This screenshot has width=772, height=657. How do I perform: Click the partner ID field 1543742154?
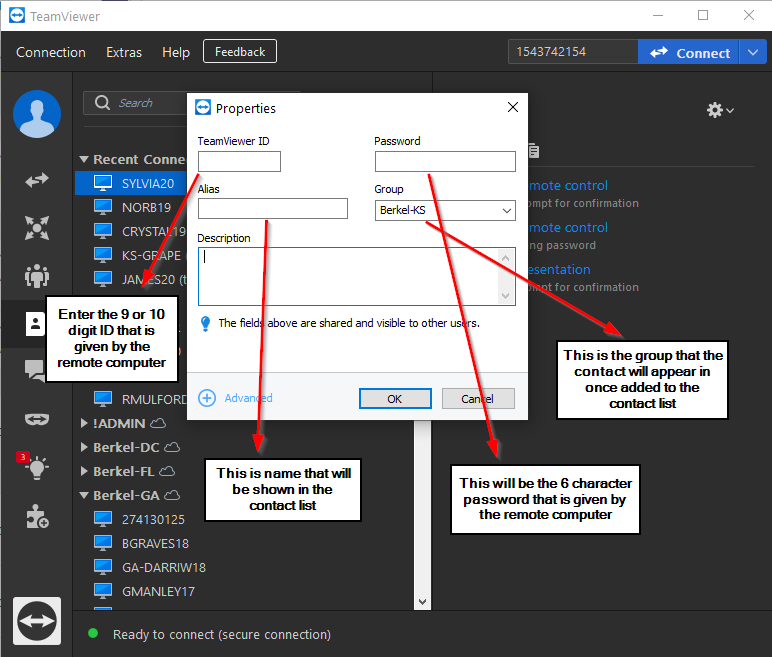coord(573,52)
